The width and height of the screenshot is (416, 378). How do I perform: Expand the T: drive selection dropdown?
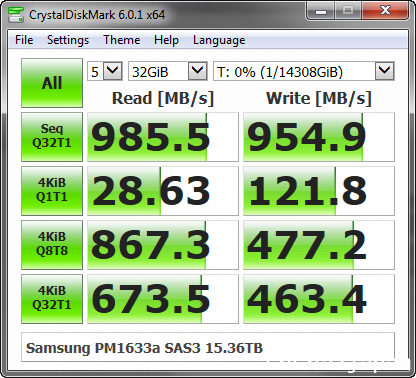click(x=304, y=71)
